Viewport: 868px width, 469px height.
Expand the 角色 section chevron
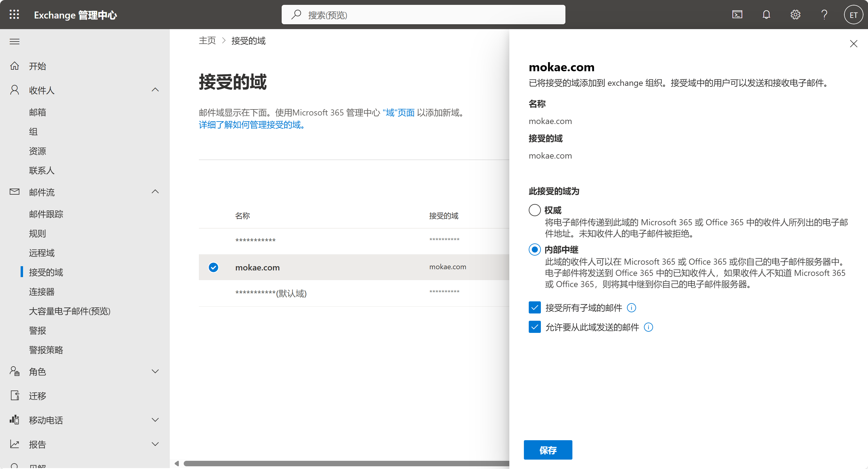coord(155,371)
